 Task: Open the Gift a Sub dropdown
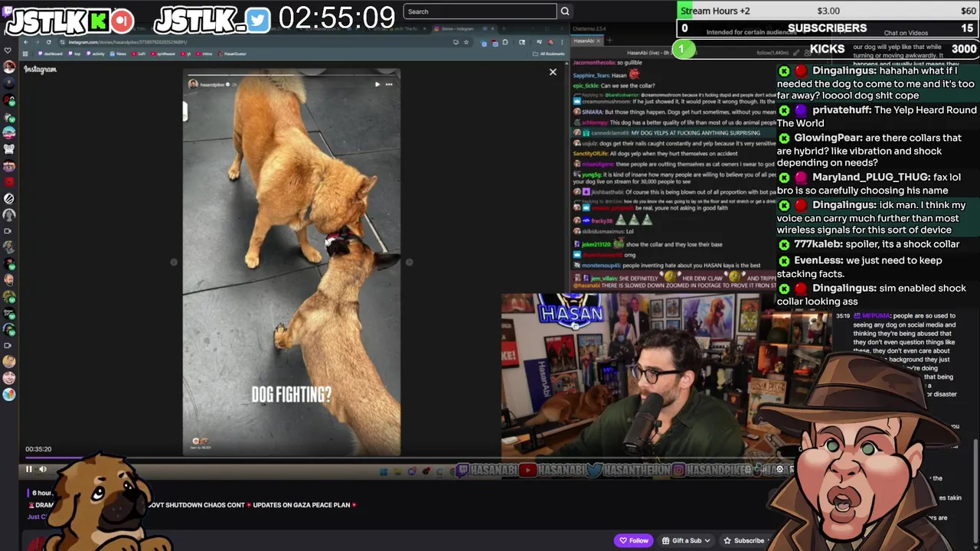point(687,540)
